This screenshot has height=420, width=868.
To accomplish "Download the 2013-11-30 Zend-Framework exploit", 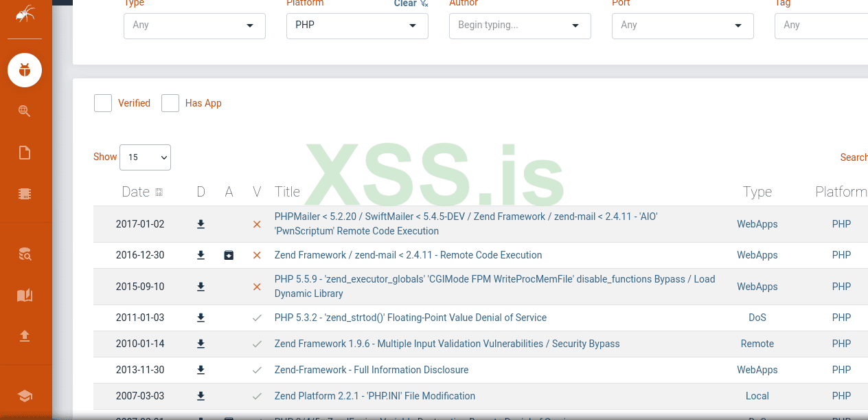I will pyautogui.click(x=201, y=370).
